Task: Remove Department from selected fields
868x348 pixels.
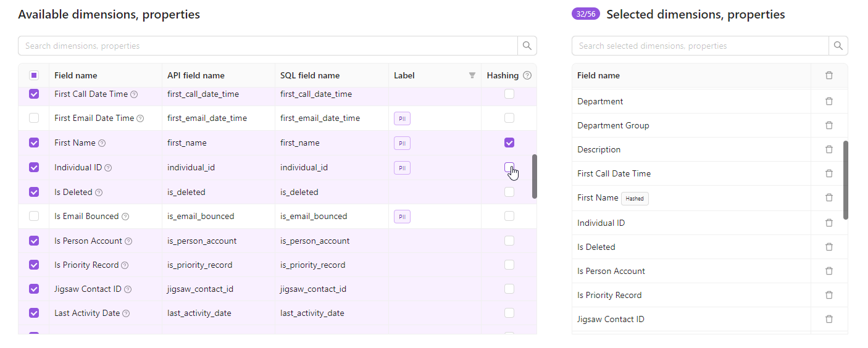Action: tap(828, 101)
